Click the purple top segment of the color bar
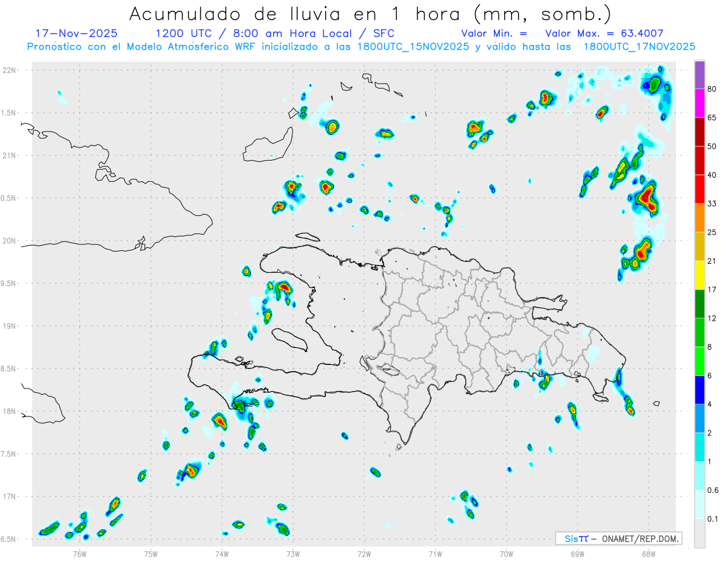 pyautogui.click(x=699, y=75)
